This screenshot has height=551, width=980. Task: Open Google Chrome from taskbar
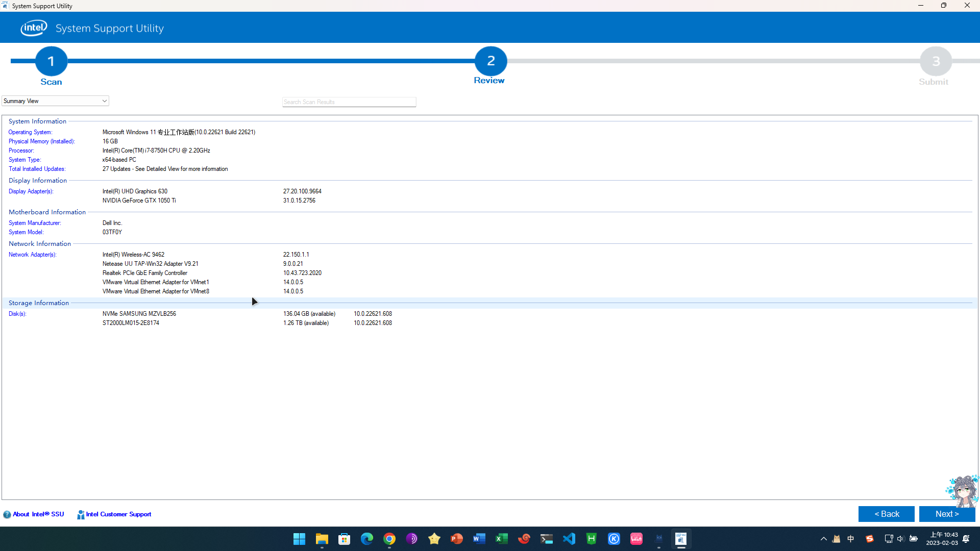point(389,539)
